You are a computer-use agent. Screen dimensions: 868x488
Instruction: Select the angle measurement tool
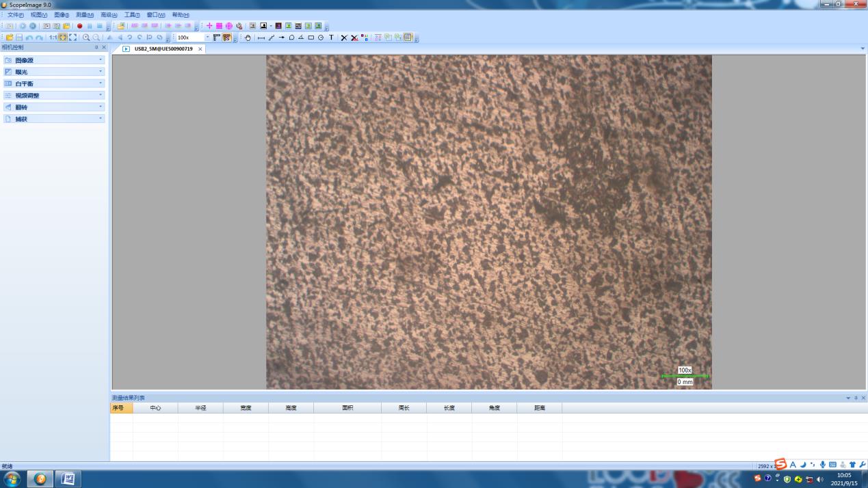coord(301,38)
